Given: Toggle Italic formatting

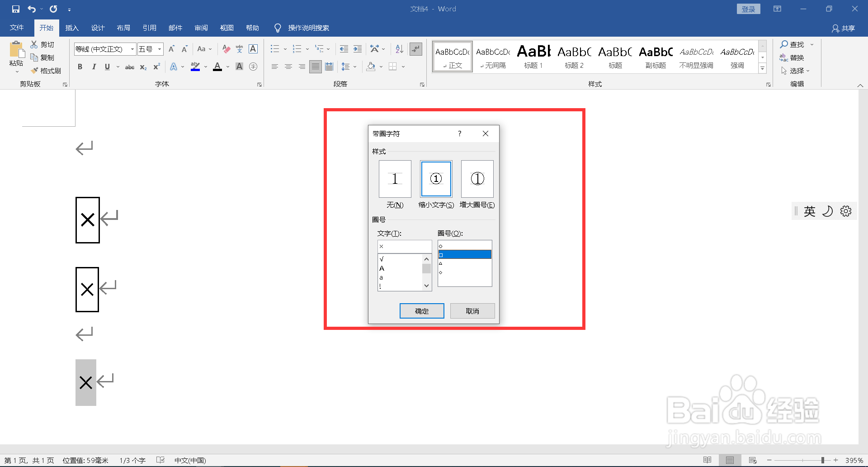Looking at the screenshot, I should pyautogui.click(x=94, y=67).
